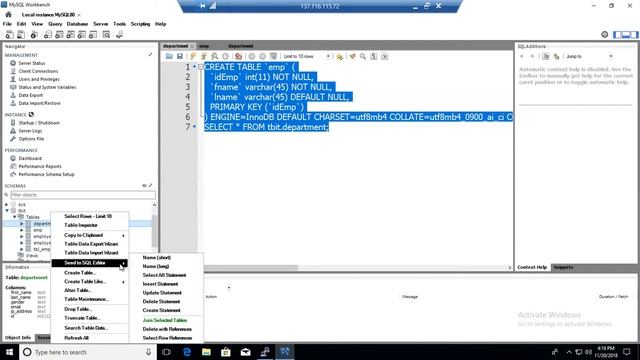The height and width of the screenshot is (360, 640).
Task: Open Users and Privileges
Action: click(x=39, y=79)
